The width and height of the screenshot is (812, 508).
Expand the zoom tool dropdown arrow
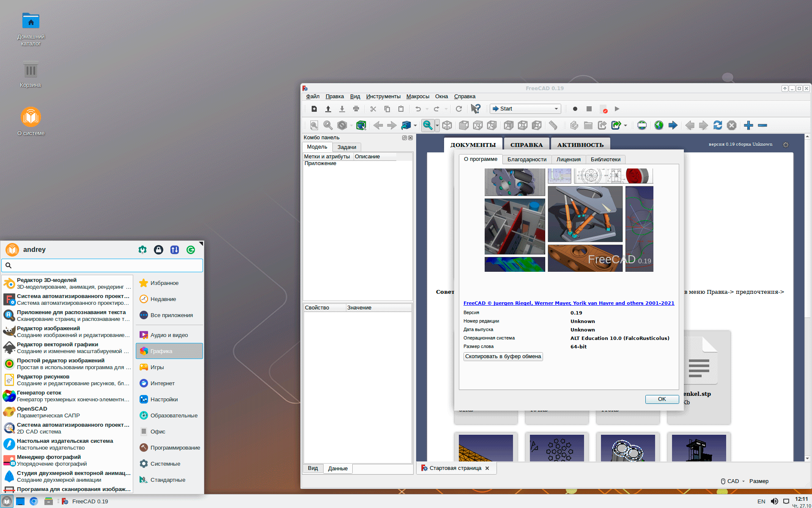pyautogui.click(x=437, y=125)
